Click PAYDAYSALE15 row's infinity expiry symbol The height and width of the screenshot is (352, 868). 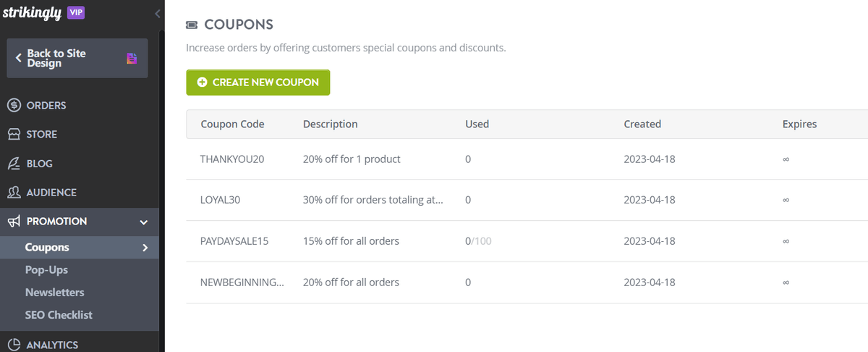coord(786,241)
